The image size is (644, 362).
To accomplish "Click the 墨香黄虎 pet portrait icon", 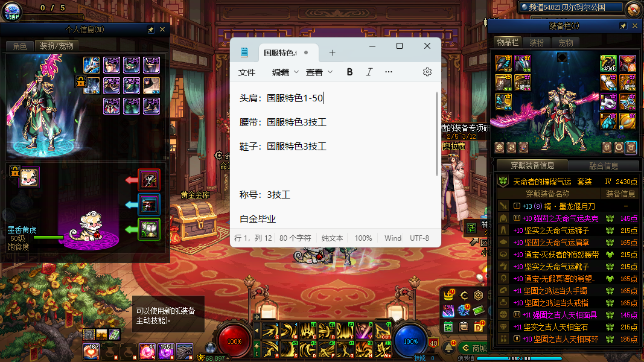I will (28, 177).
